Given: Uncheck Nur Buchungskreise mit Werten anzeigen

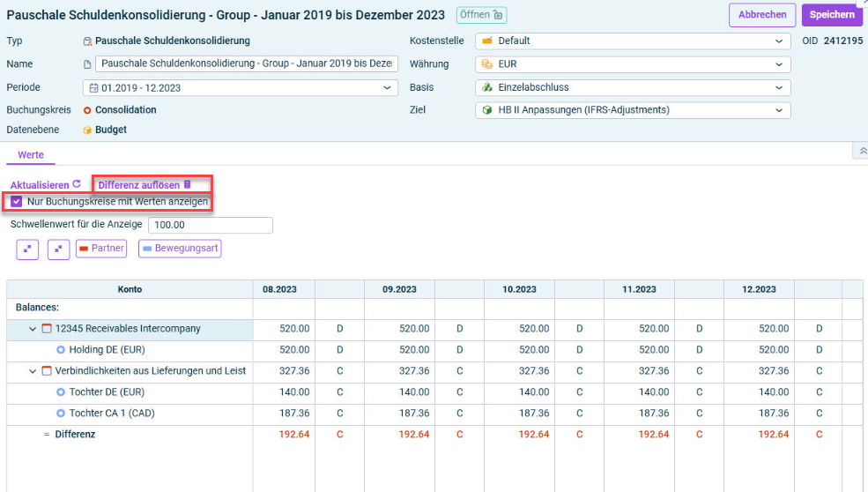Looking at the screenshot, I should 17,202.
